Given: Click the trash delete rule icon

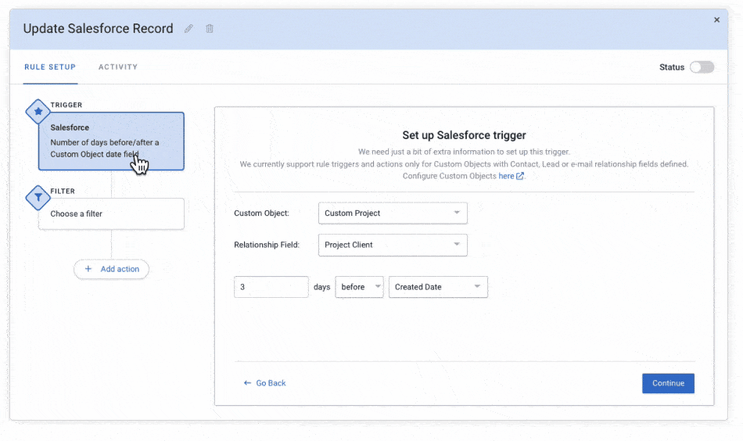Looking at the screenshot, I should 209,29.
